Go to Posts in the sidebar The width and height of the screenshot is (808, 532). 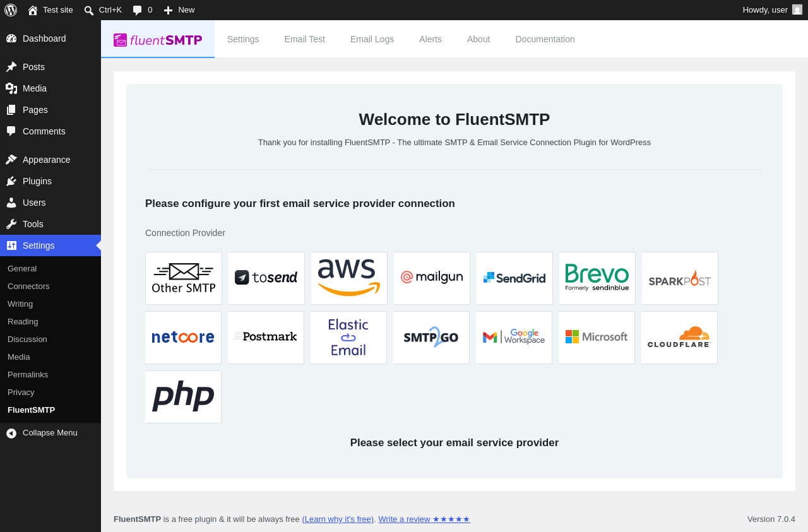tap(50, 67)
